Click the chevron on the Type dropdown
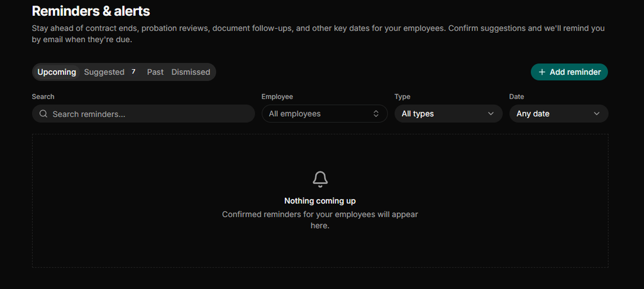The width and height of the screenshot is (644, 289). 491,114
